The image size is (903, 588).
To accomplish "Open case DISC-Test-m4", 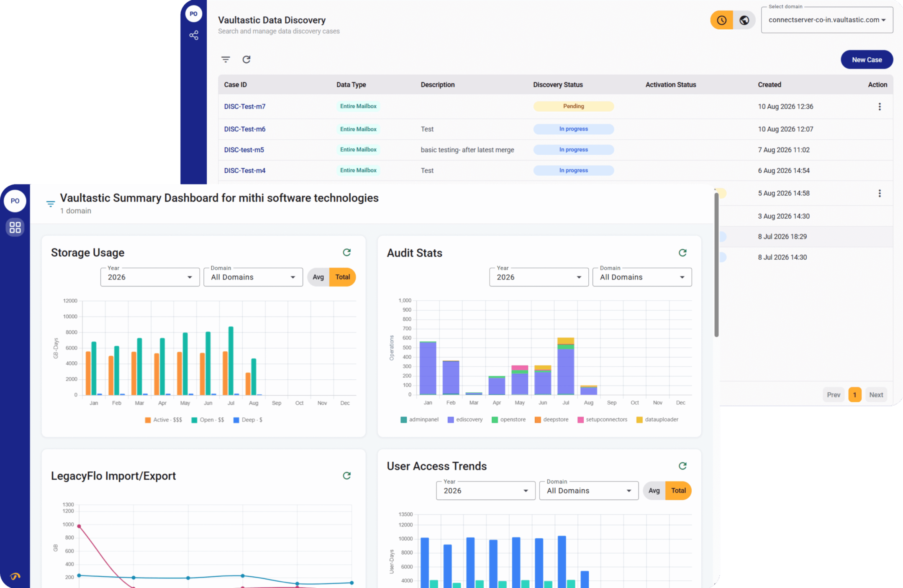I will click(x=245, y=171).
